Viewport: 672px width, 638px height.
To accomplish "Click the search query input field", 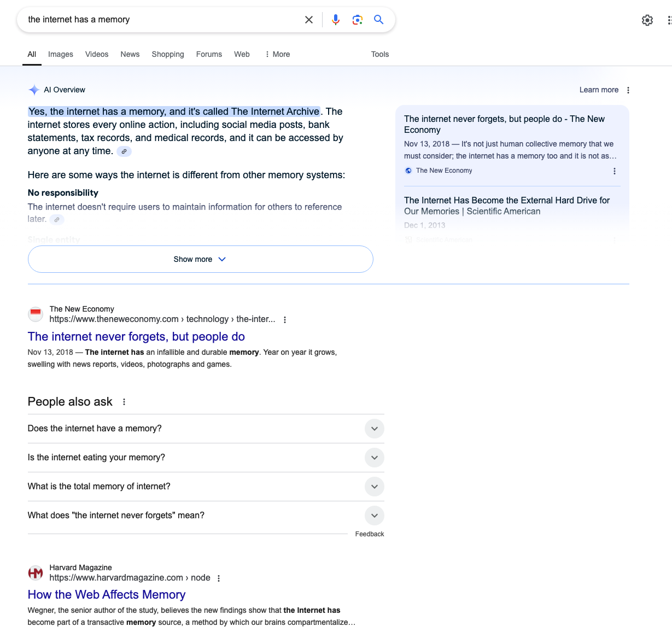I will tap(162, 20).
